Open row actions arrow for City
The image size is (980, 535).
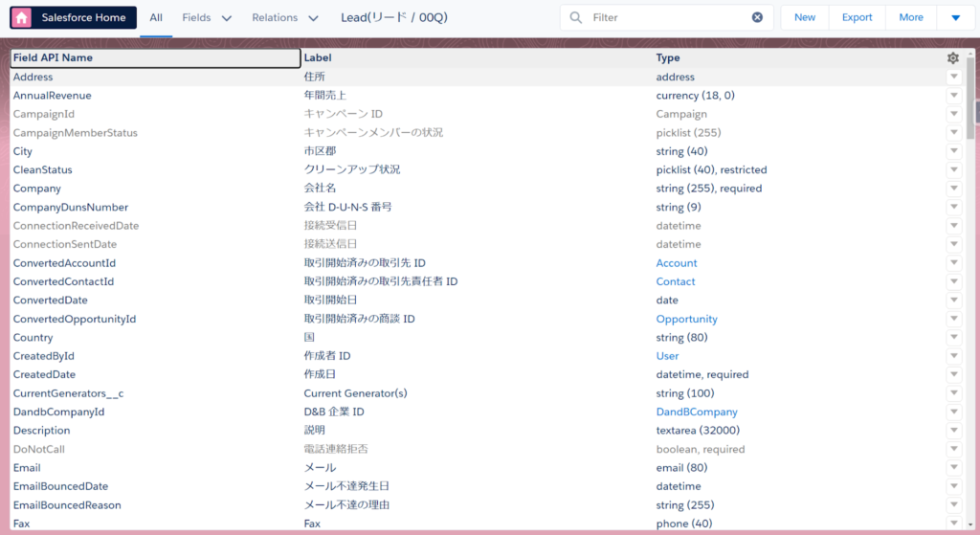click(x=954, y=151)
